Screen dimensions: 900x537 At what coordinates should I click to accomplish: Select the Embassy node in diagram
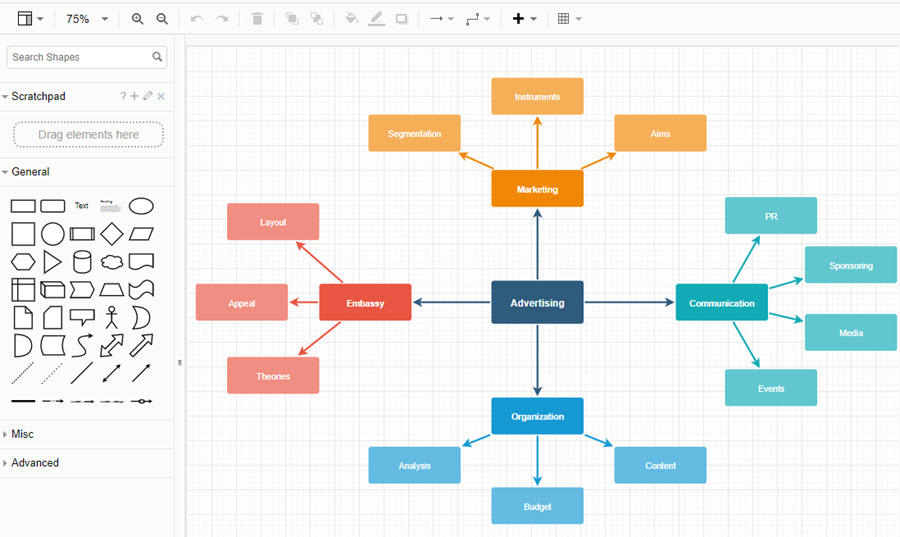[365, 302]
